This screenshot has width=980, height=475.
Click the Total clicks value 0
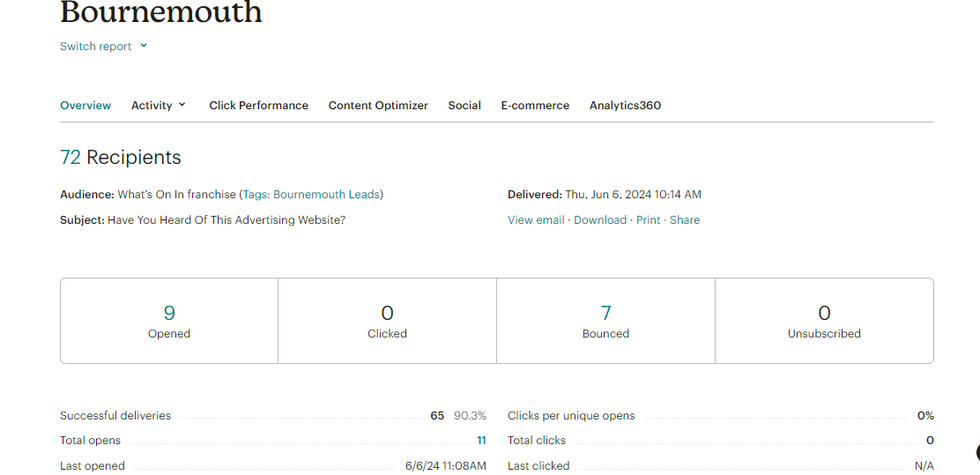point(930,441)
